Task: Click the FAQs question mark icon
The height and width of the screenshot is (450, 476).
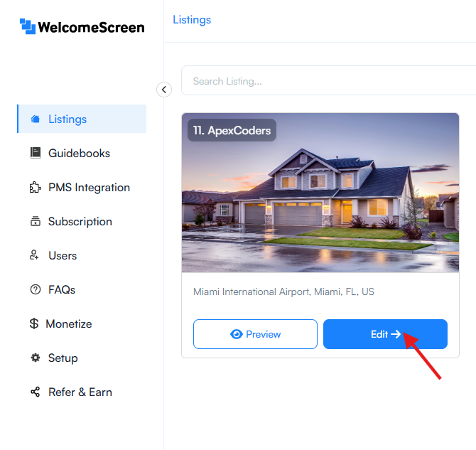Action: click(36, 289)
